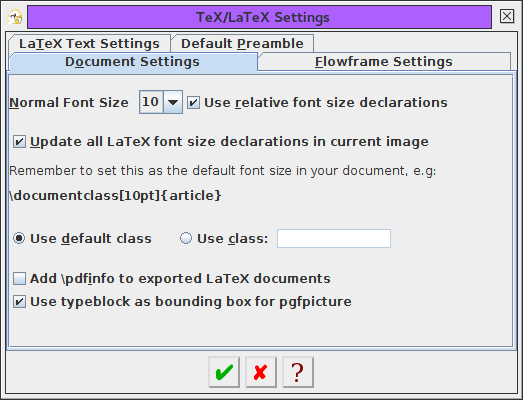Close the TeX/LaTeX Settings window
Image resolution: width=523 pixels, height=400 pixels.
[x=507, y=16]
